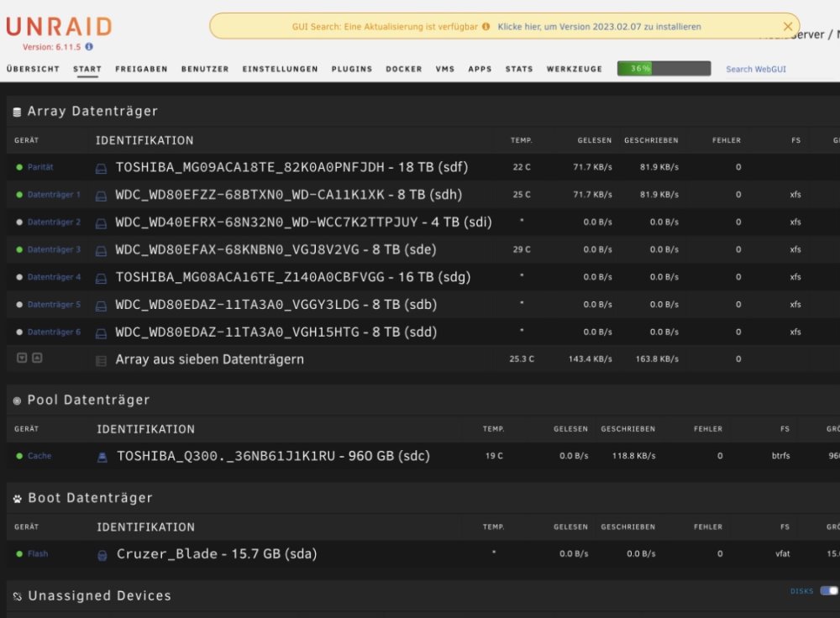
Task: Click the Search WebGUI field
Action: [x=756, y=69]
